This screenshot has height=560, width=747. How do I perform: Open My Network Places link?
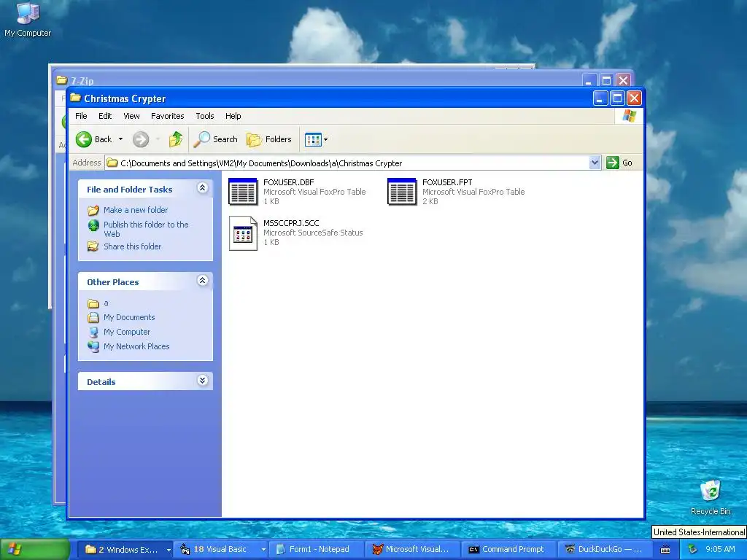click(136, 346)
